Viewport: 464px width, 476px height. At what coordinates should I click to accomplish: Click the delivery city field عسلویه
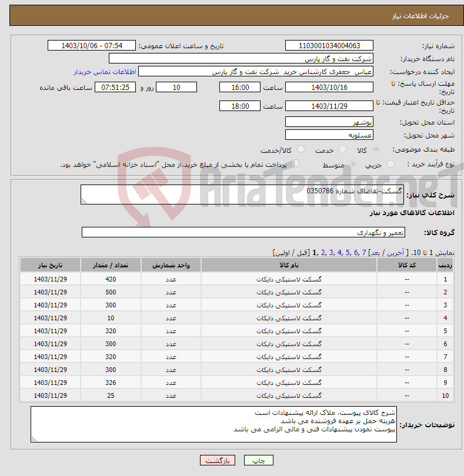tap(329, 135)
